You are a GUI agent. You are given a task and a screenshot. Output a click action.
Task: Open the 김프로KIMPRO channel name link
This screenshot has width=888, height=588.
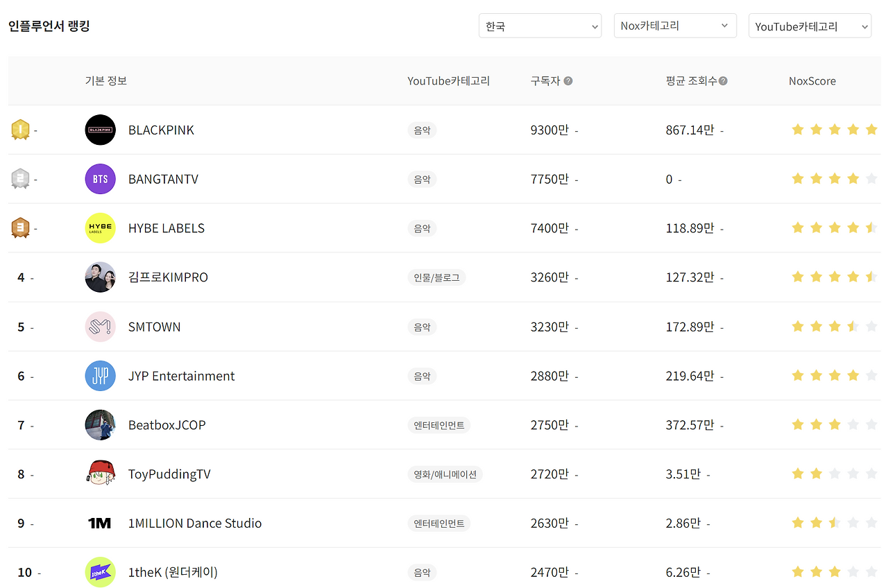coord(168,277)
